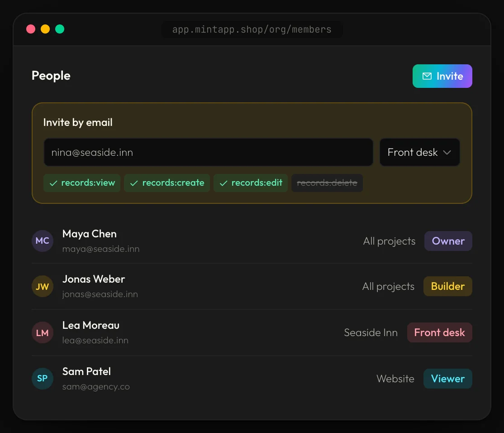504x433 pixels.
Task: Enable the records:delete permission chip
Action: pos(327,183)
